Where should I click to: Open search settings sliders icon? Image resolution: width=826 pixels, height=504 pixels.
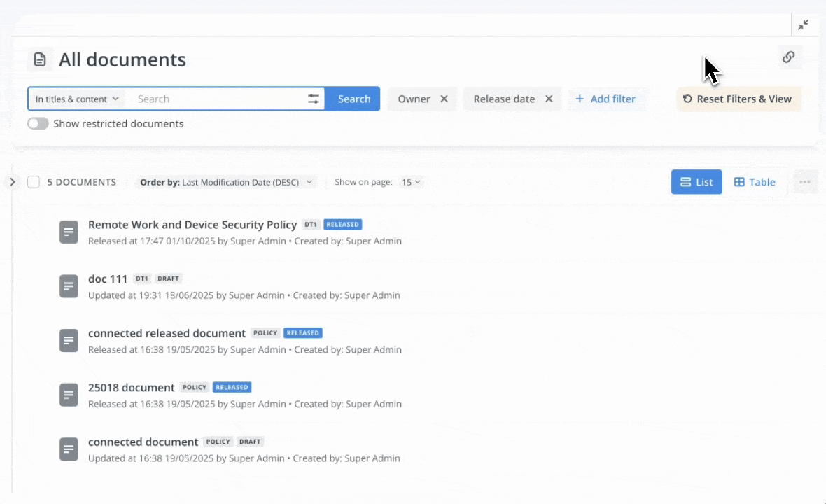314,99
